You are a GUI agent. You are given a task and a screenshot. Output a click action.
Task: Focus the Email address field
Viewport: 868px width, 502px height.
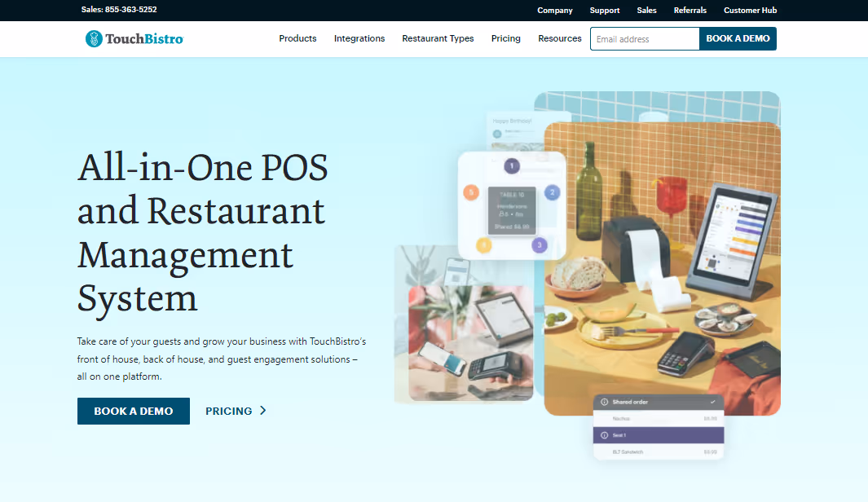645,39
